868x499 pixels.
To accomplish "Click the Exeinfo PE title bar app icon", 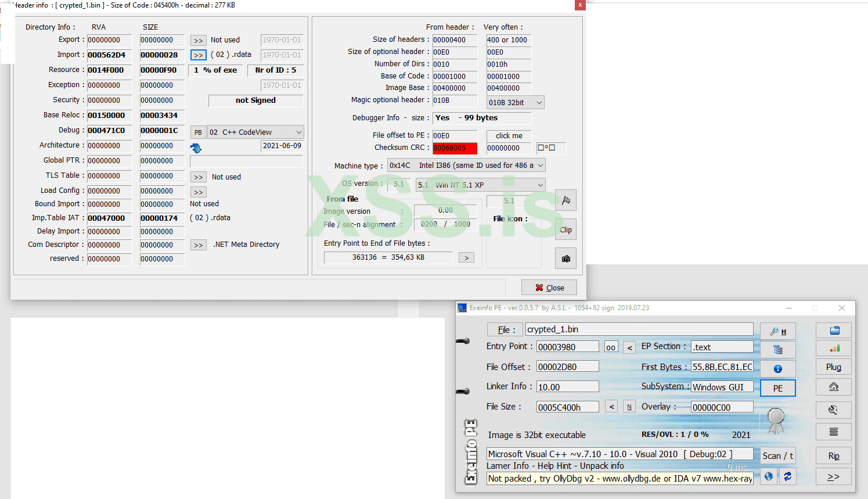I will click(x=462, y=308).
